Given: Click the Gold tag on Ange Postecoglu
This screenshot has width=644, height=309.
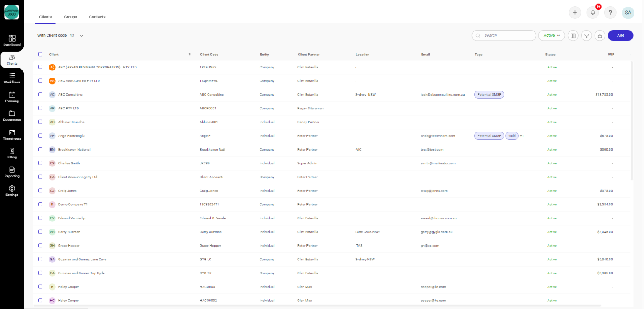Looking at the screenshot, I should (512, 136).
